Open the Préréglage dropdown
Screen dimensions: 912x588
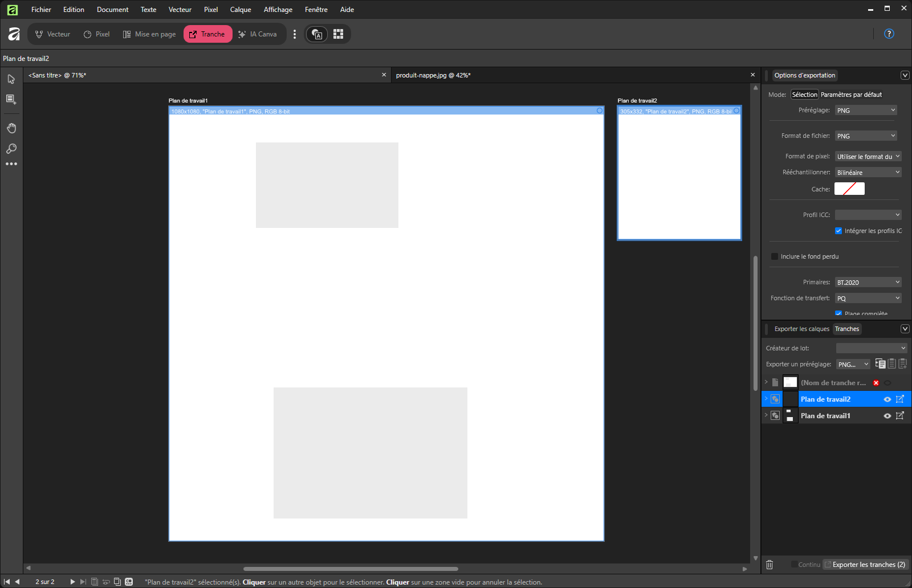click(866, 111)
